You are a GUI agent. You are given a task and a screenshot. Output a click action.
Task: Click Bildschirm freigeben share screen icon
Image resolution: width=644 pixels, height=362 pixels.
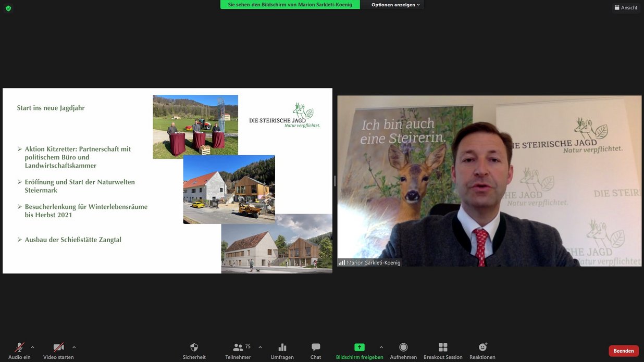(x=359, y=347)
